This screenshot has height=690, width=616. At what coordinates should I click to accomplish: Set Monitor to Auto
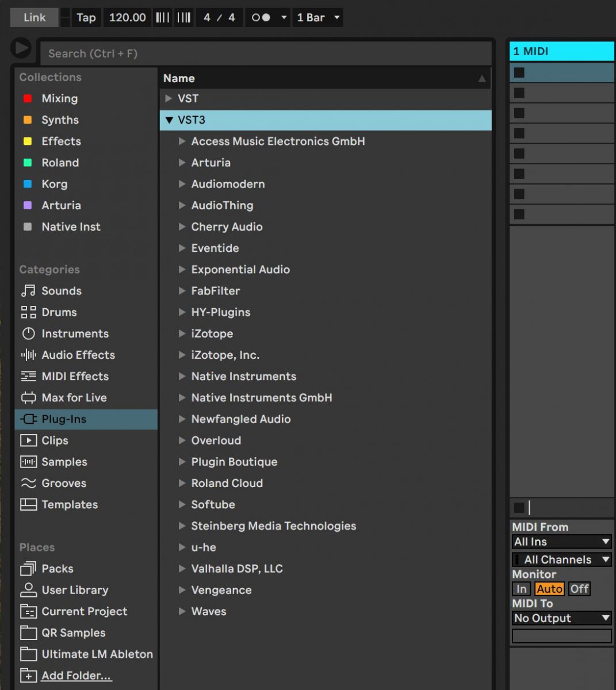tap(549, 589)
